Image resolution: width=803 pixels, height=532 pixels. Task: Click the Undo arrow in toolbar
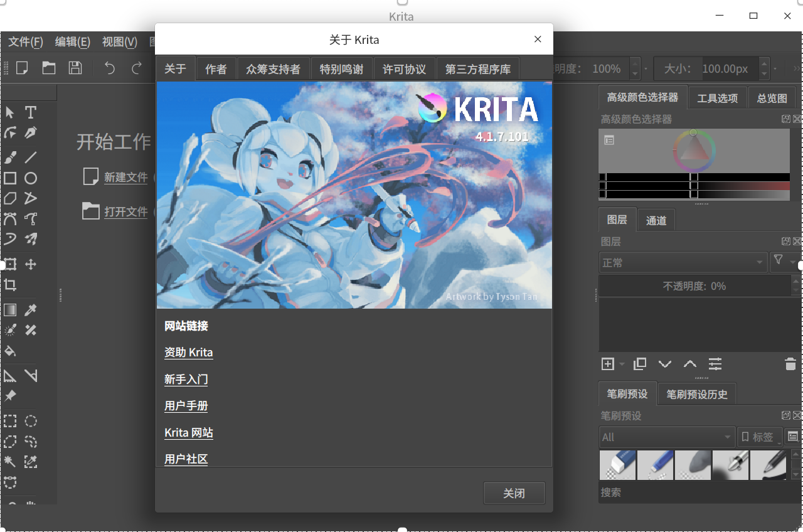click(110, 68)
